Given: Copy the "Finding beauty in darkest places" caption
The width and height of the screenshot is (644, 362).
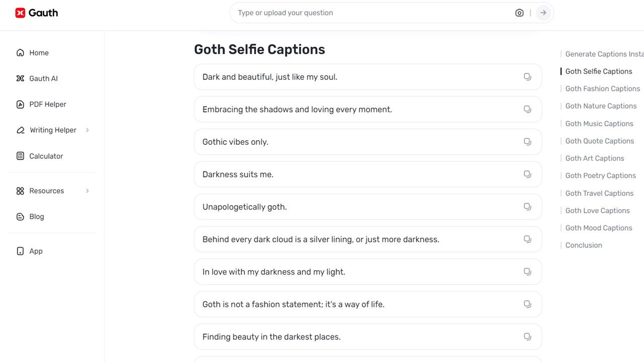Looking at the screenshot, I should (x=527, y=337).
